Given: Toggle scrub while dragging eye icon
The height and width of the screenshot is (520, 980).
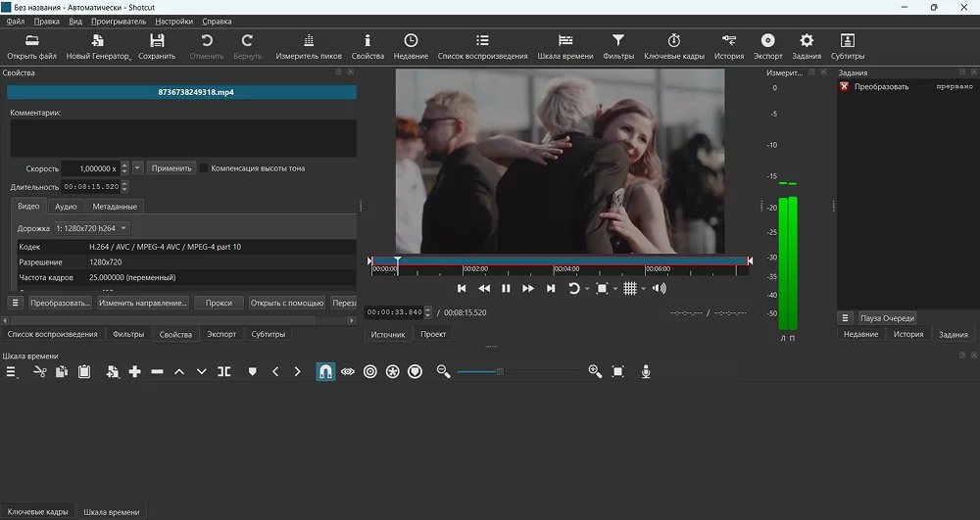Looking at the screenshot, I should pyautogui.click(x=348, y=372).
